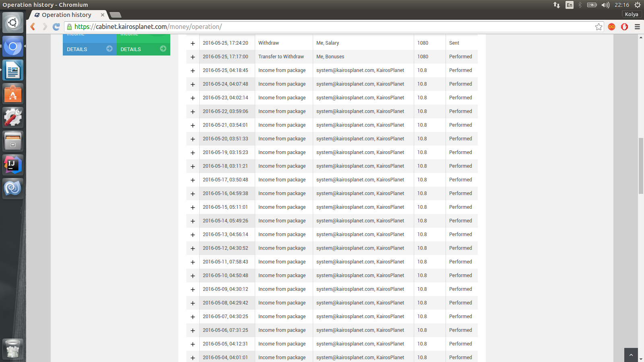Click the red Opera-style extension icon
Screen dimensions: 644x362
(x=624, y=27)
